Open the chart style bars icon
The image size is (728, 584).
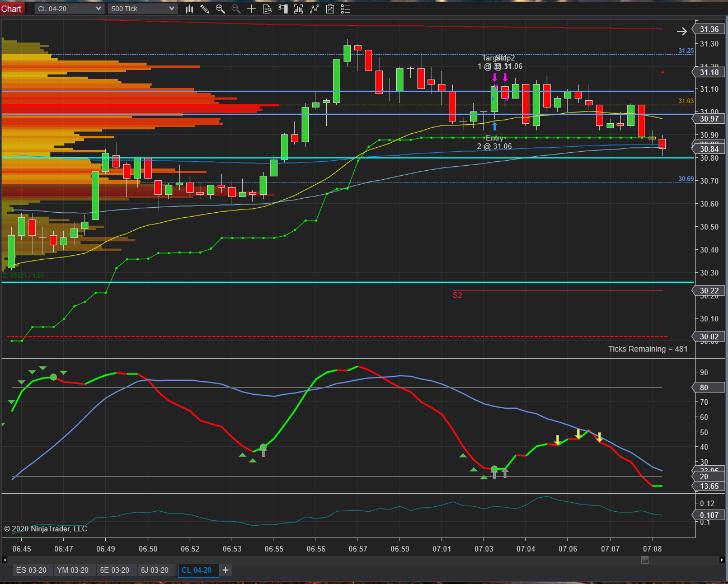[190, 8]
